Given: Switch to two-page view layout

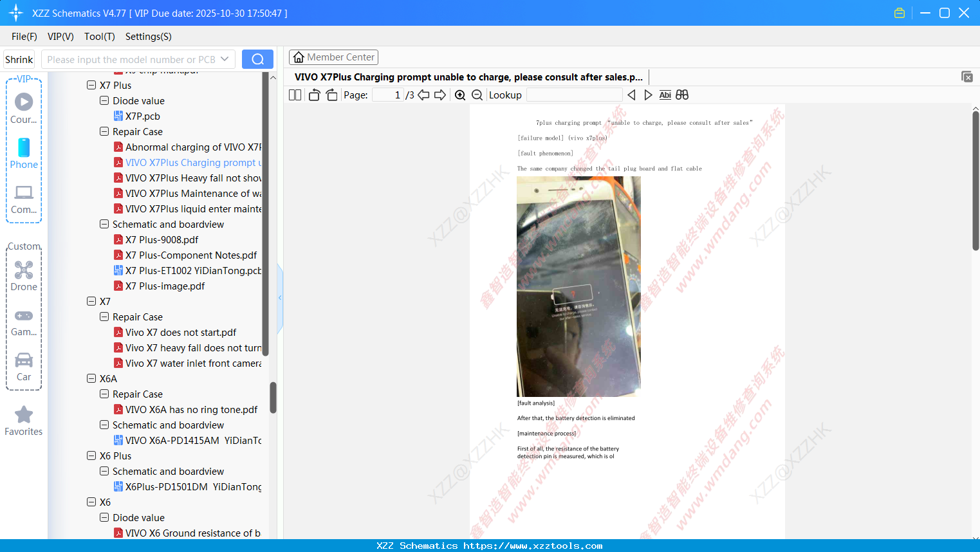Looking at the screenshot, I should (295, 95).
